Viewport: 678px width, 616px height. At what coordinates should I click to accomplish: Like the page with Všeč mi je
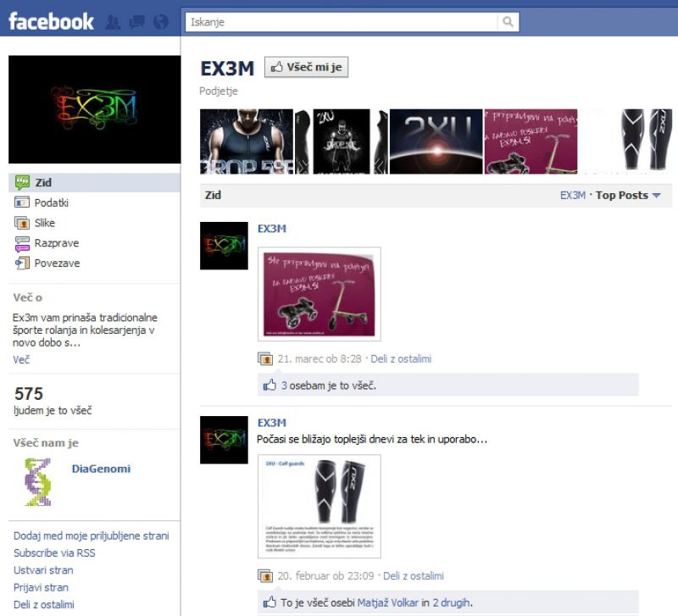click(x=306, y=67)
